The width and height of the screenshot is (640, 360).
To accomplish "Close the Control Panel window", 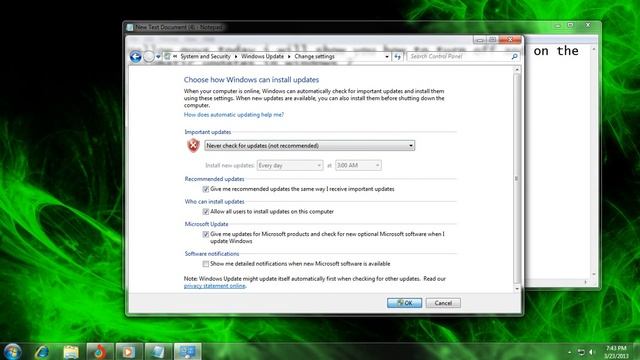I will (510, 40).
